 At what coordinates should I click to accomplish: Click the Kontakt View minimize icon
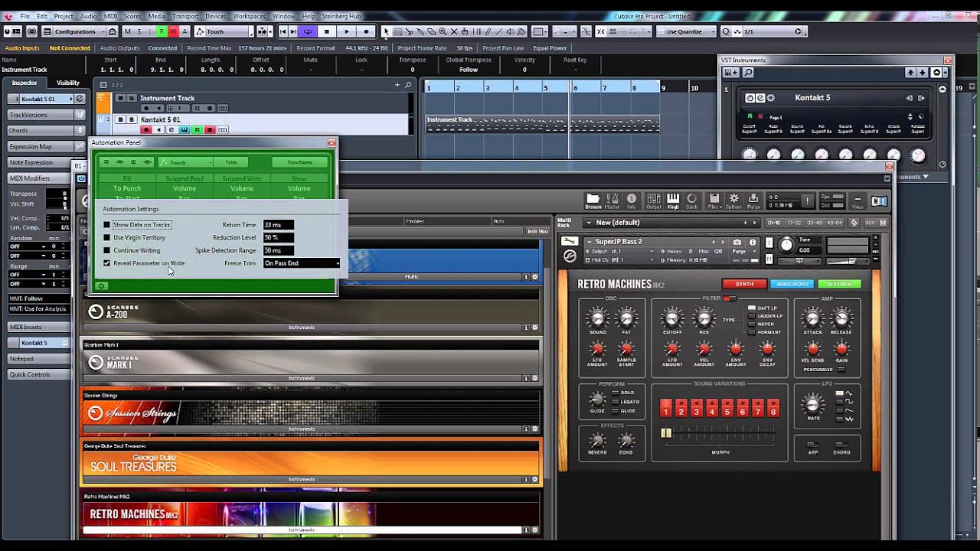pos(857,201)
